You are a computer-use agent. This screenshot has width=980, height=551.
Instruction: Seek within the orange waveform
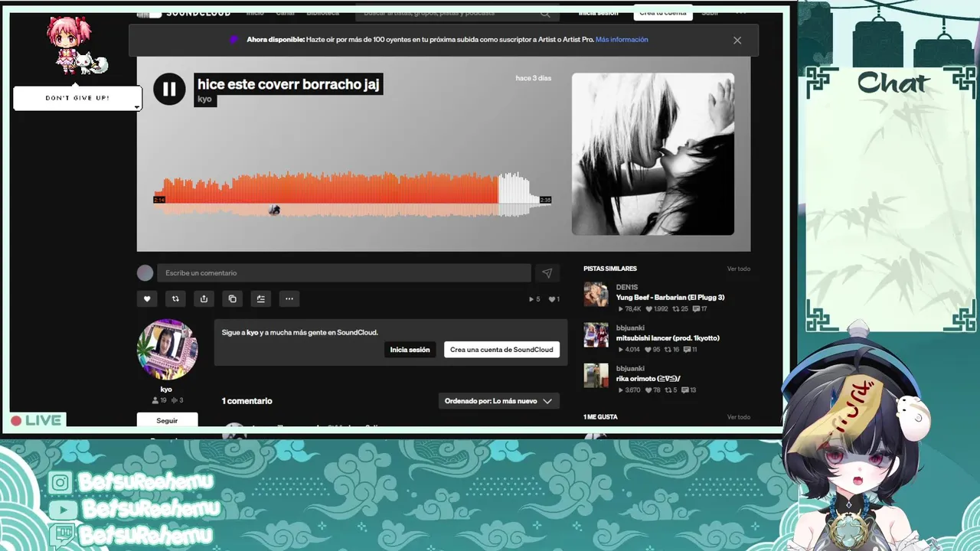click(x=325, y=190)
